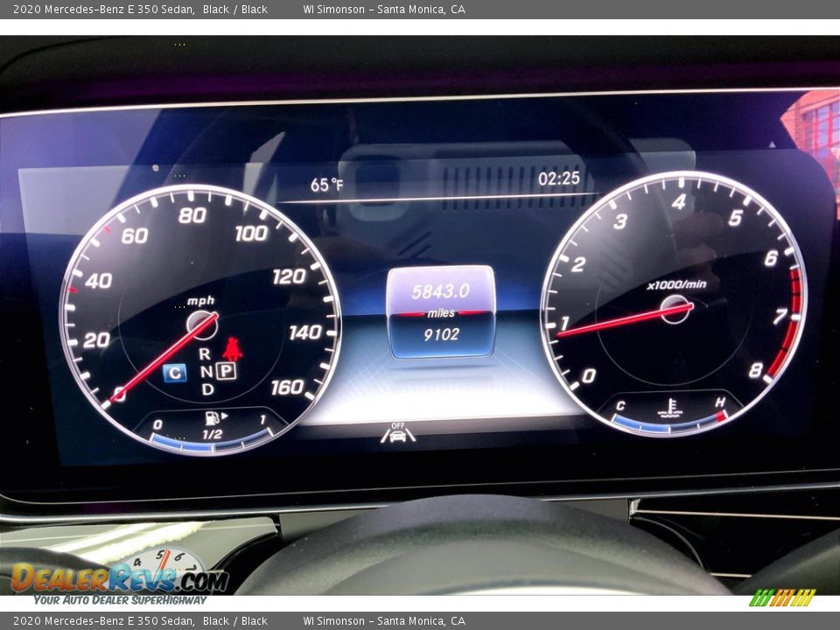Tap the miles unit label

point(441,313)
